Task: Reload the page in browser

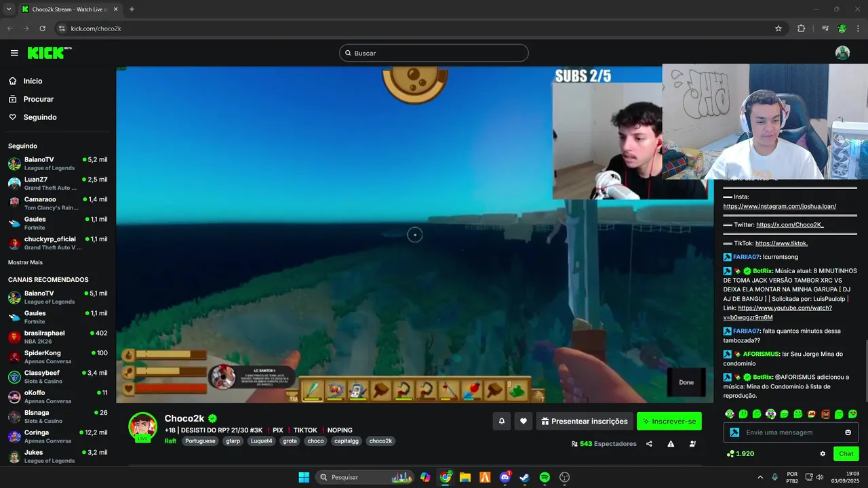Action: point(42,28)
